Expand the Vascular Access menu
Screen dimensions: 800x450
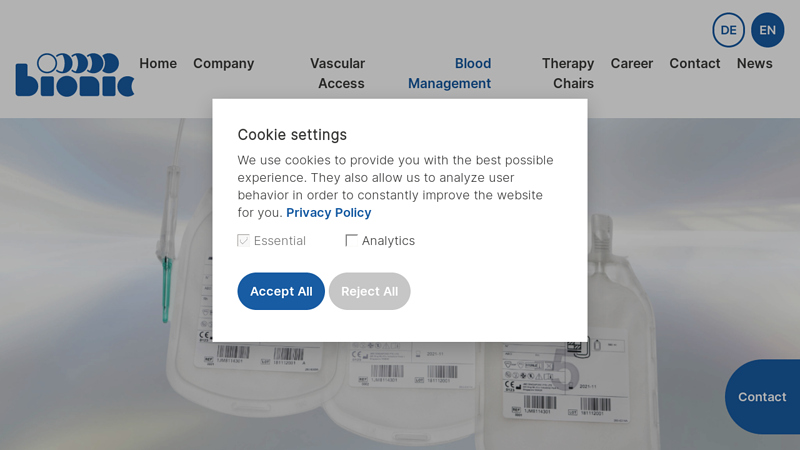click(340, 73)
